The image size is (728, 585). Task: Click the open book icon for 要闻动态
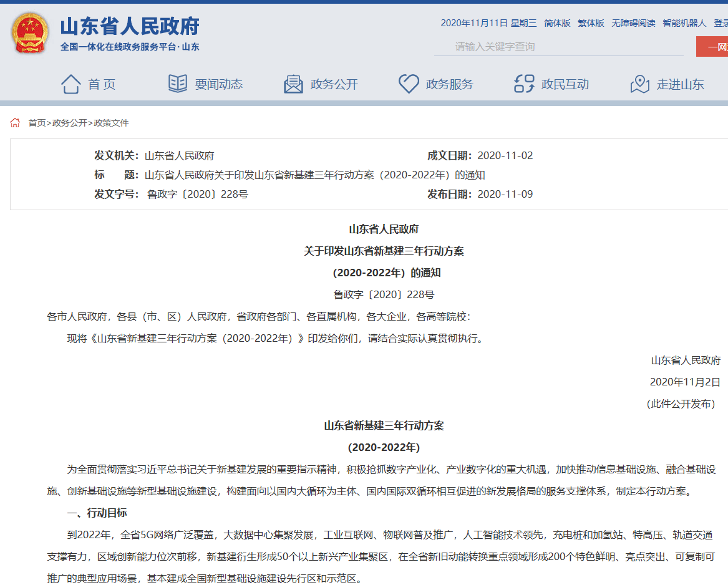(178, 84)
